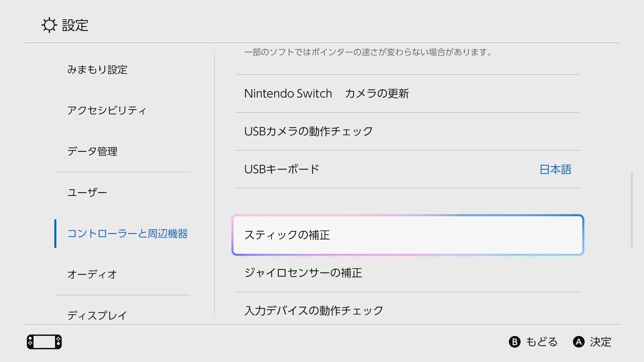The height and width of the screenshot is (362, 644).
Task: Click the right-side vertical scrollbar
Action: [632, 209]
